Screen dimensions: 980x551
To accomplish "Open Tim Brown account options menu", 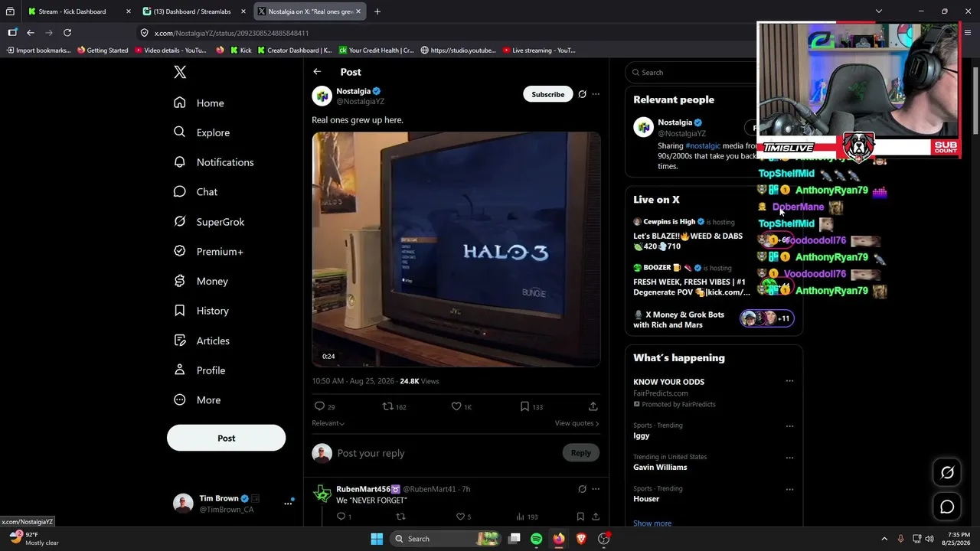I will click(288, 504).
